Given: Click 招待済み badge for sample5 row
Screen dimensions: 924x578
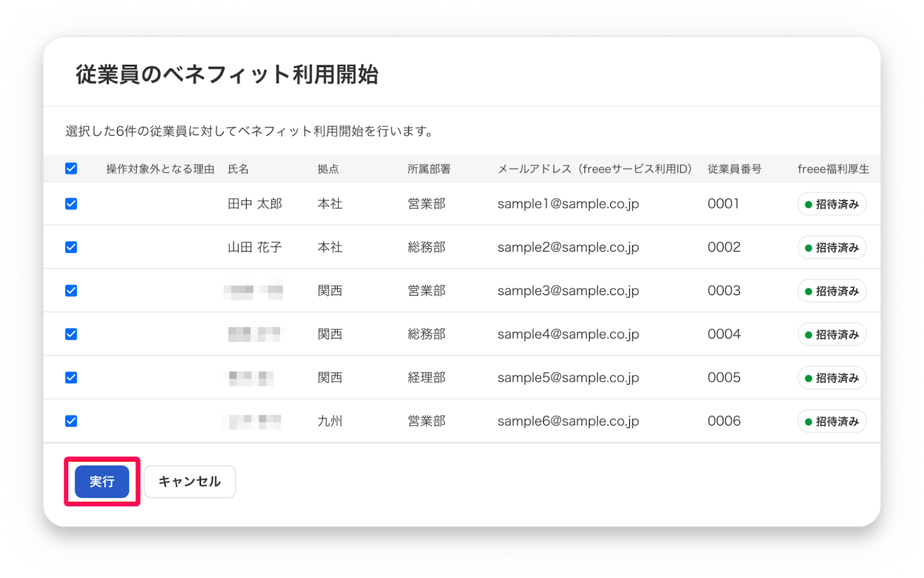Looking at the screenshot, I should coord(832,378).
